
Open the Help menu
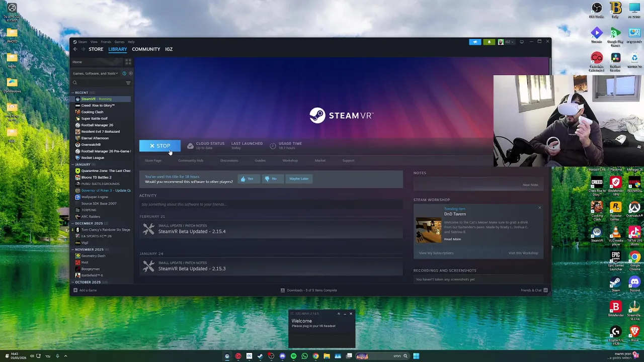click(131, 42)
